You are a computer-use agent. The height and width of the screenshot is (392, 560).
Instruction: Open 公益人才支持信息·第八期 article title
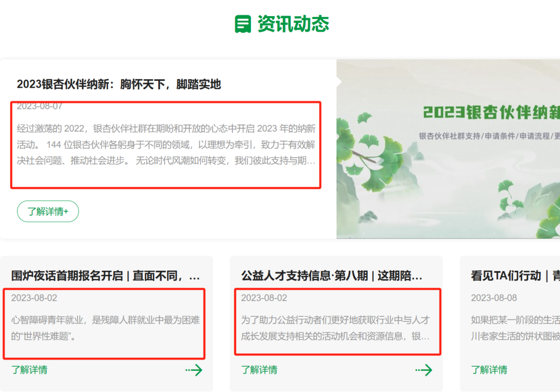pyautogui.click(x=332, y=276)
